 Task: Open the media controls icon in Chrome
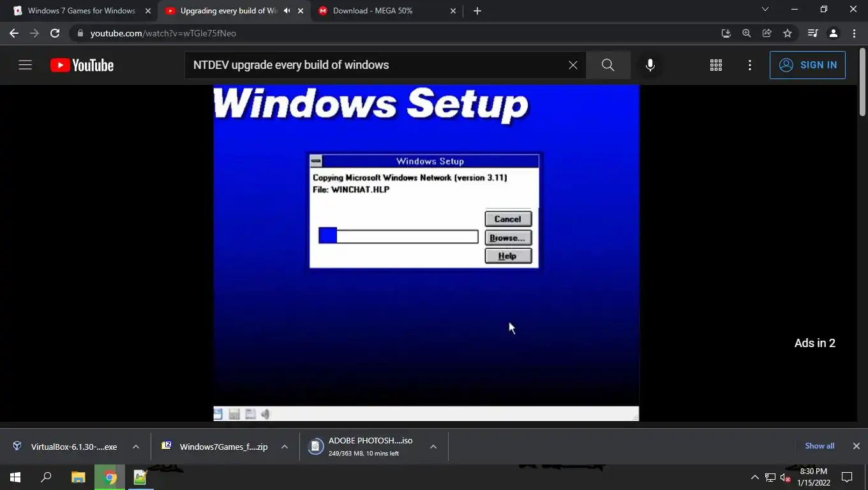point(812,33)
